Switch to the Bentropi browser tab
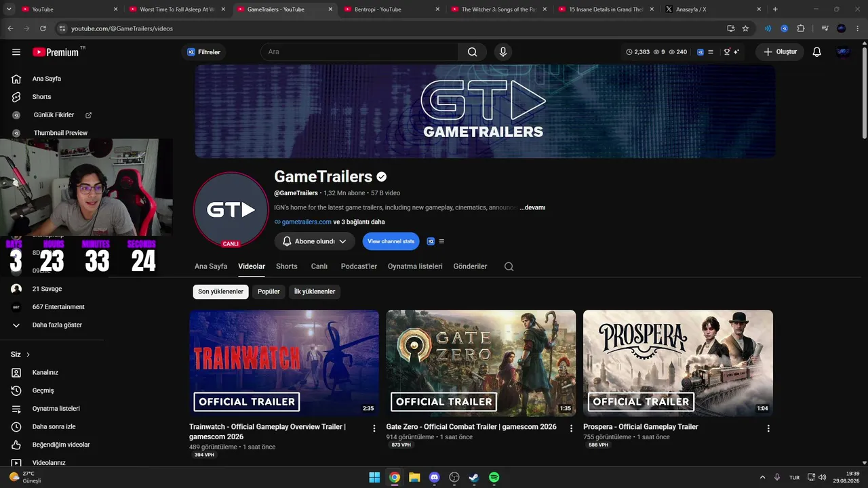 391,9
